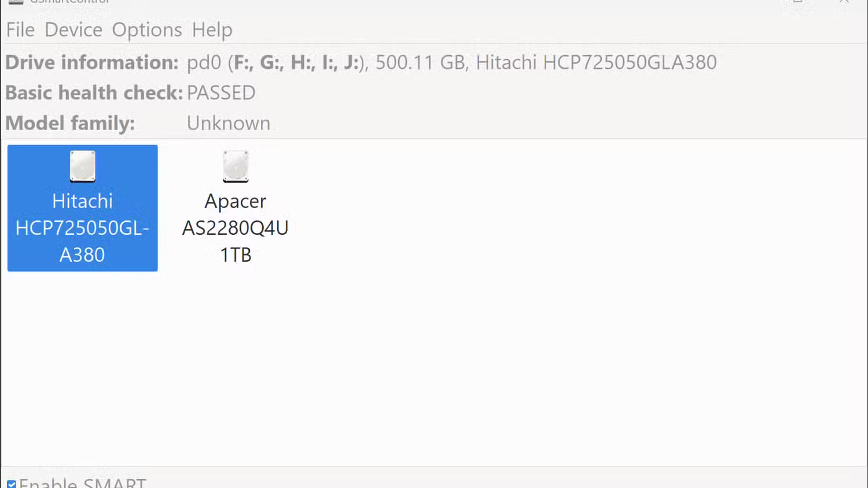Viewport: 868px width, 488px height.
Task: Click the hard disk icon above the Hitachi label
Action: coord(82,167)
